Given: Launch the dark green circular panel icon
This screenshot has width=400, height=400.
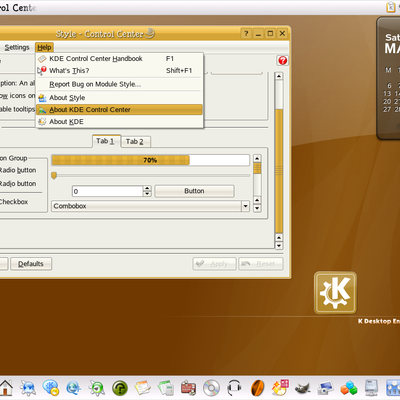Looking at the screenshot, I should tap(120, 388).
